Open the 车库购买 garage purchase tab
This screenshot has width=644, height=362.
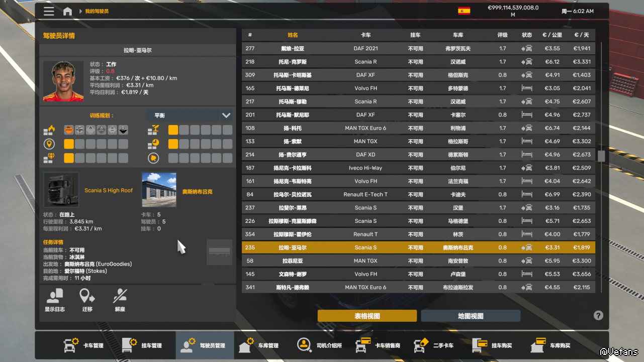click(551, 345)
